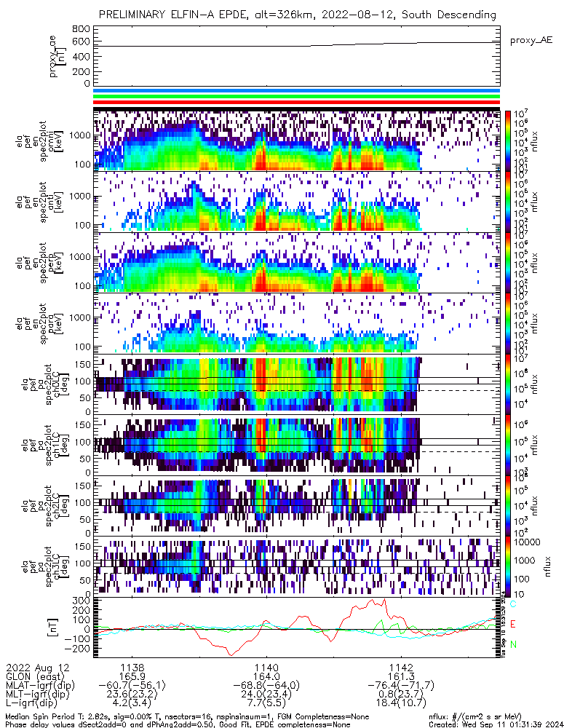Screen dimensions: 564x728
Task: Click the proxy AE line plot panel
Action: pyautogui.click(x=297, y=56)
